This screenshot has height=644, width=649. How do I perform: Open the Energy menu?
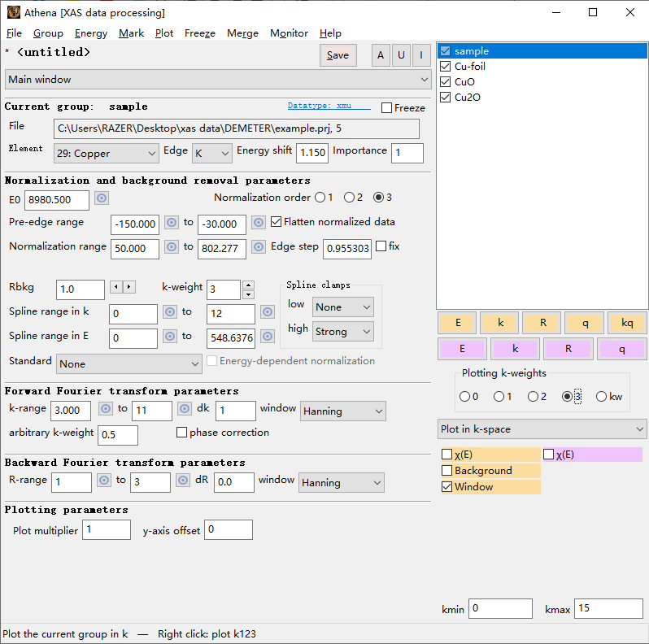click(x=90, y=33)
